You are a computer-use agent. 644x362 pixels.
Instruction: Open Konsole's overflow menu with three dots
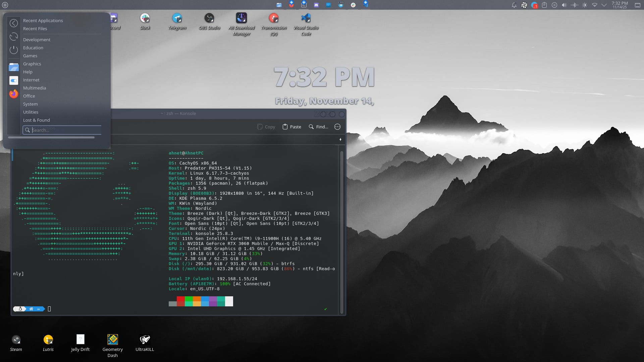(337, 127)
